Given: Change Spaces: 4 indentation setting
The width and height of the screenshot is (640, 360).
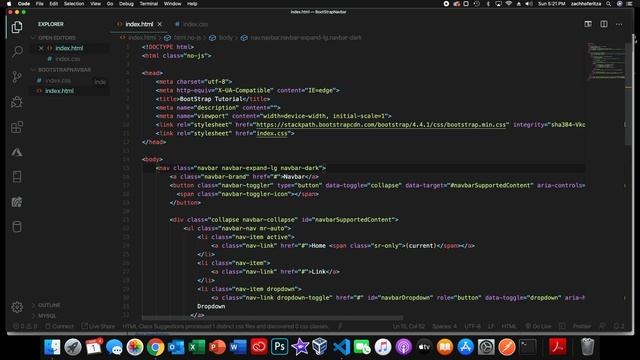Looking at the screenshot, I should tap(444, 327).
